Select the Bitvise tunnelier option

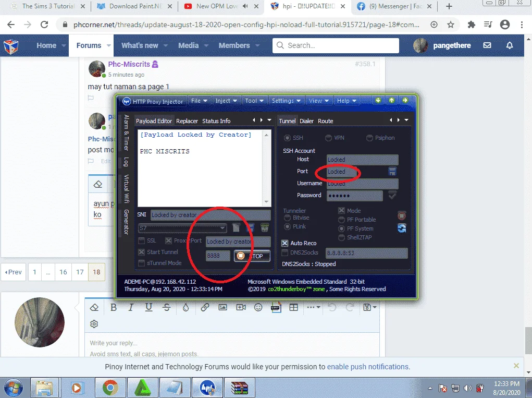point(288,218)
